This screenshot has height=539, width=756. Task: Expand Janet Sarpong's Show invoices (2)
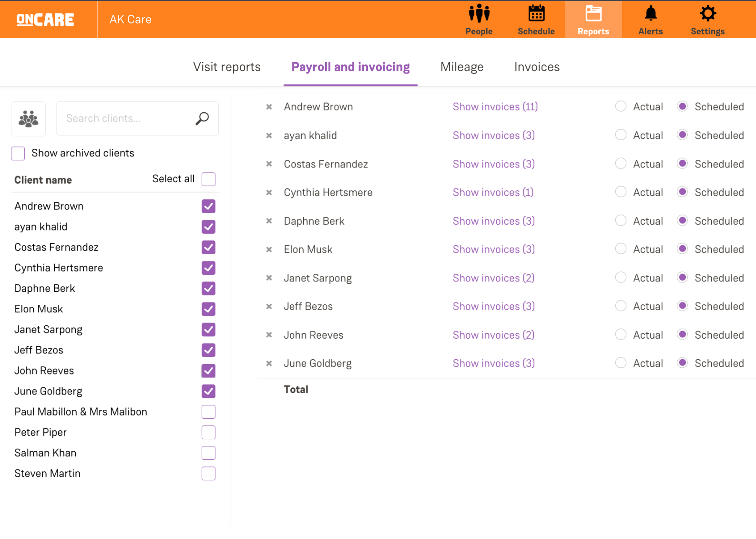493,278
